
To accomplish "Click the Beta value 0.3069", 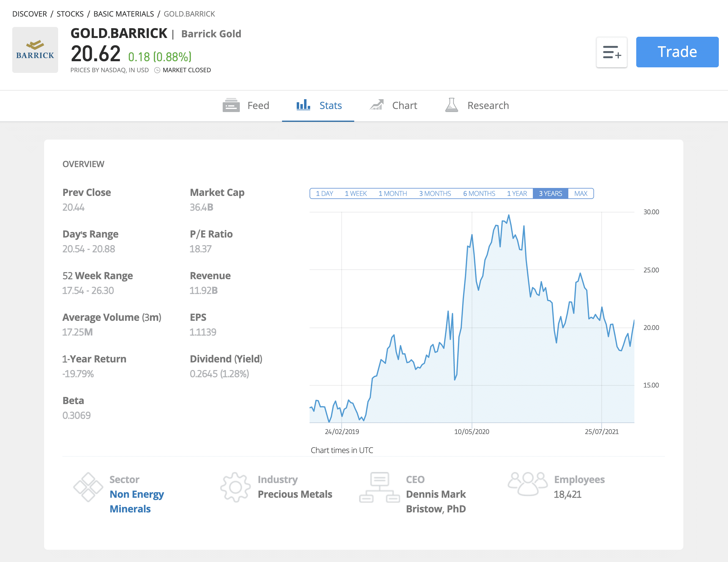I will coord(77,415).
